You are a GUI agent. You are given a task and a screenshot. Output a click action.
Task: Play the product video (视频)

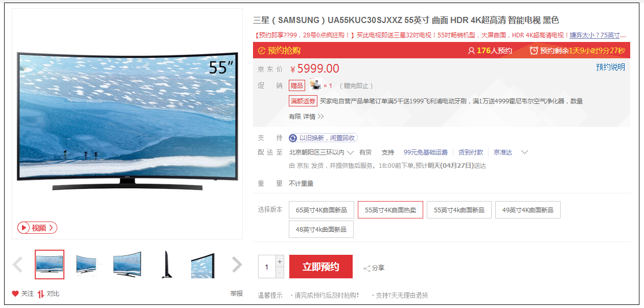[37, 228]
